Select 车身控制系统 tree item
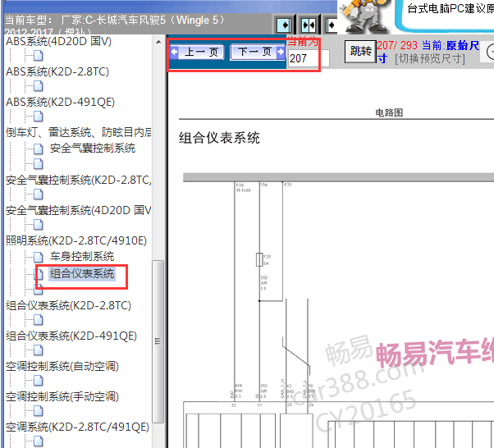494x448 pixels. click(x=82, y=257)
